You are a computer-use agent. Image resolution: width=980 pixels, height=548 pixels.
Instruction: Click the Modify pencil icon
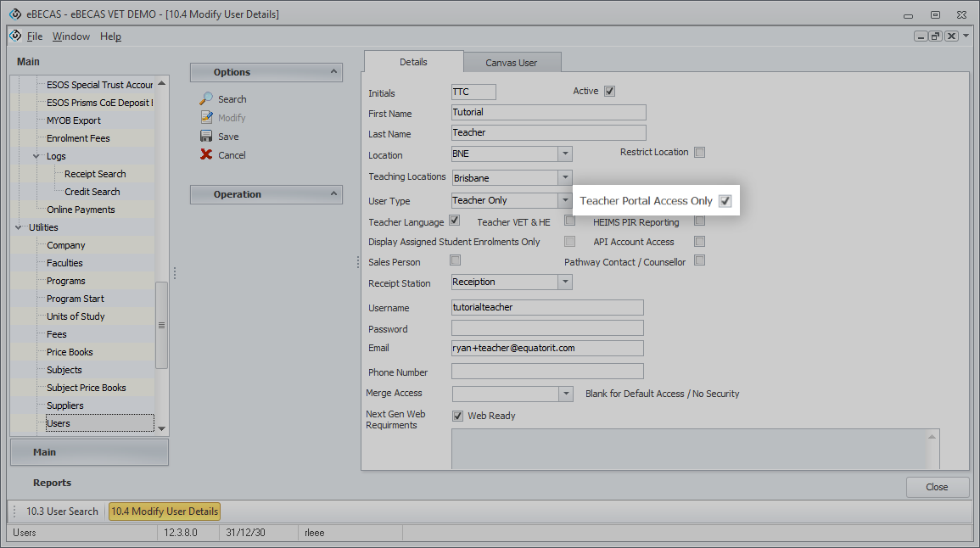pyautogui.click(x=206, y=118)
